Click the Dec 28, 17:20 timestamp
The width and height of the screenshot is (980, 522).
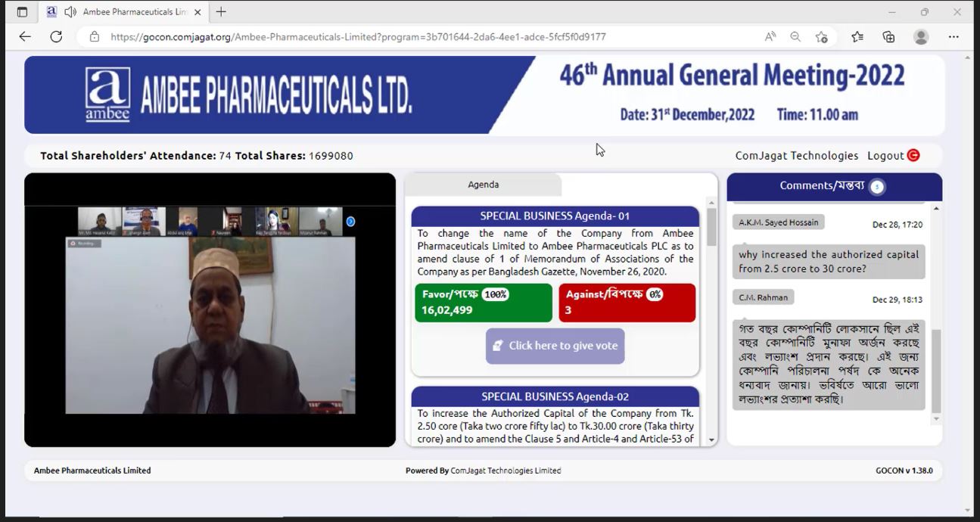(x=898, y=225)
